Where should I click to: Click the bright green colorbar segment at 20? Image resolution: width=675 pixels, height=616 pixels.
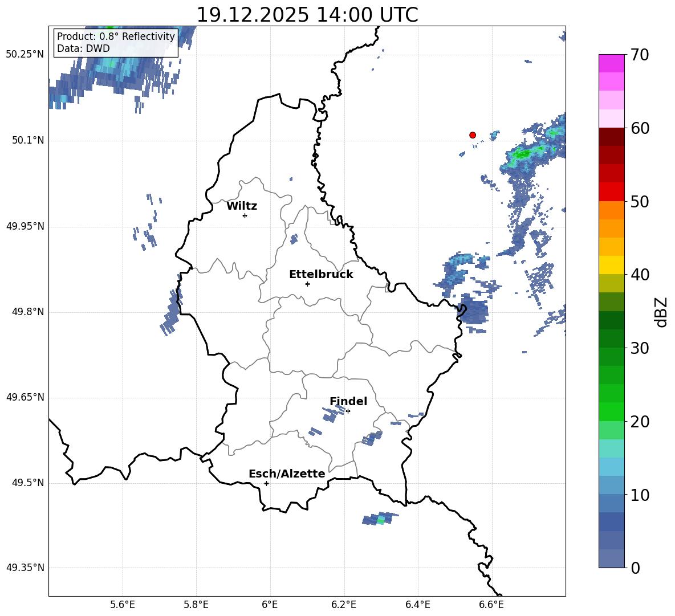612,411
